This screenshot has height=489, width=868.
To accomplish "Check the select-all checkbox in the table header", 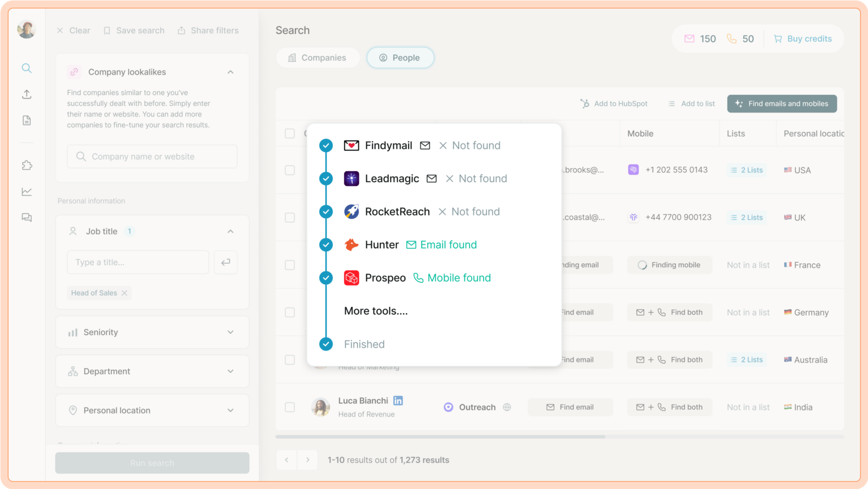I will point(290,133).
